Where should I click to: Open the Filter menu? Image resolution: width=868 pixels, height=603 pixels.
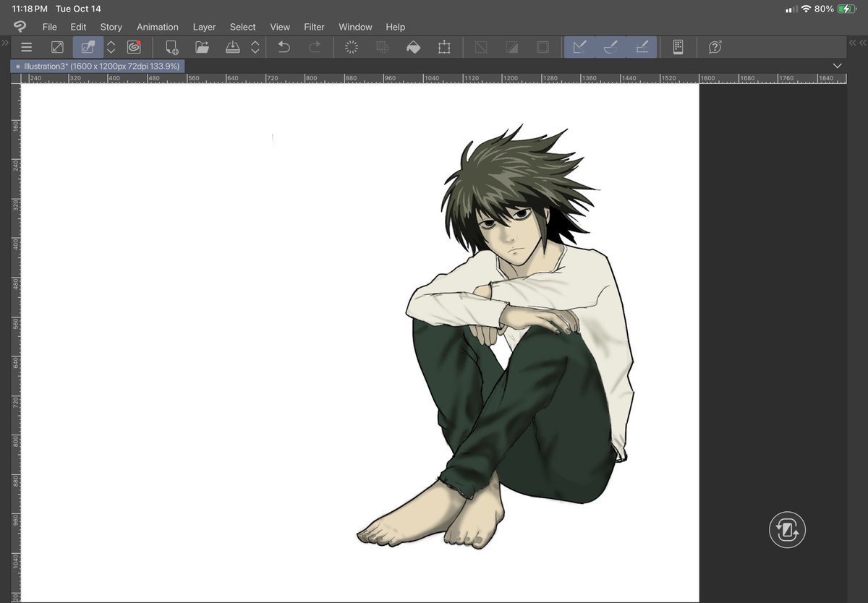[314, 27]
